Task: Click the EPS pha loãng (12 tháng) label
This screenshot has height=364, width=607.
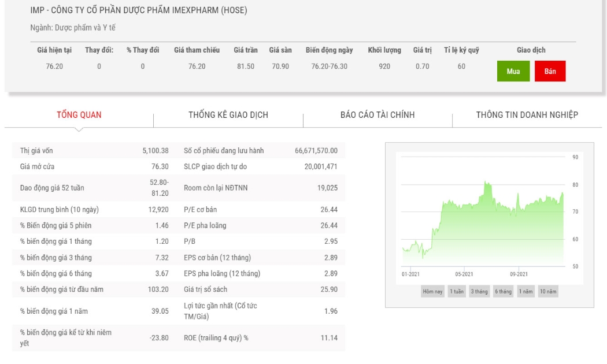Action: tap(222, 273)
